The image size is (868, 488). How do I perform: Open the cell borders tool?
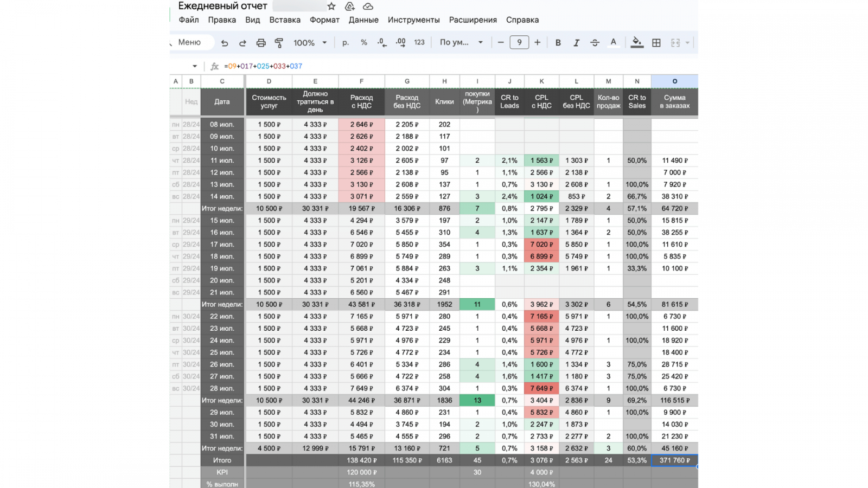[656, 43]
